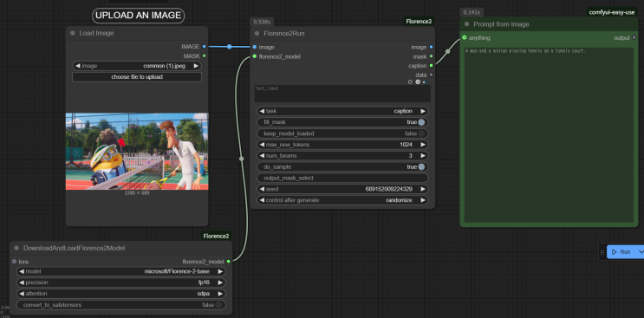Click the seed value 689152009224329
The height and width of the screenshot is (318, 644).
pyautogui.click(x=389, y=189)
